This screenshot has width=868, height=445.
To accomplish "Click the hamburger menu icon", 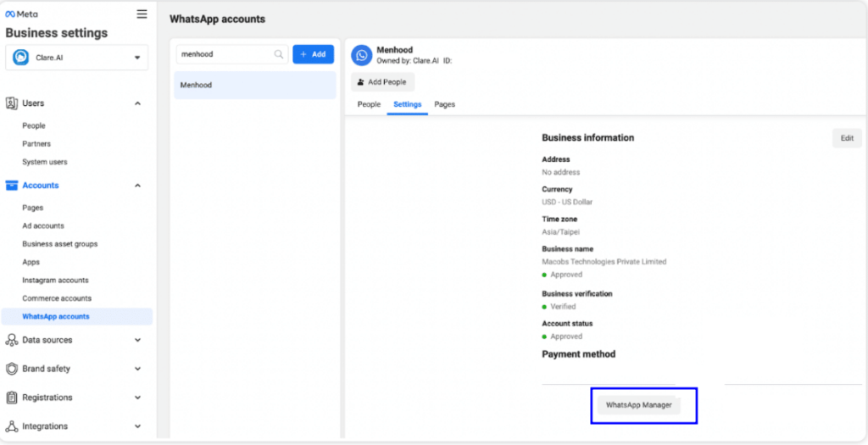I will [142, 14].
